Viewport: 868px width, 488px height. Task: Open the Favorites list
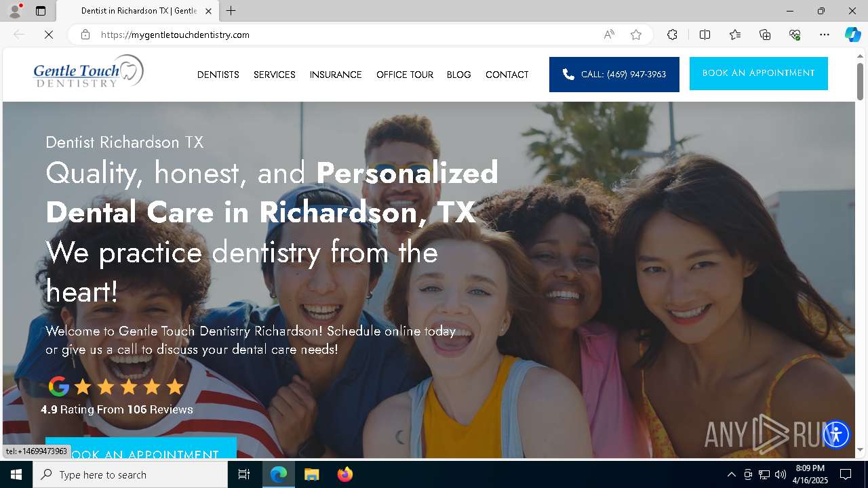[x=735, y=35]
